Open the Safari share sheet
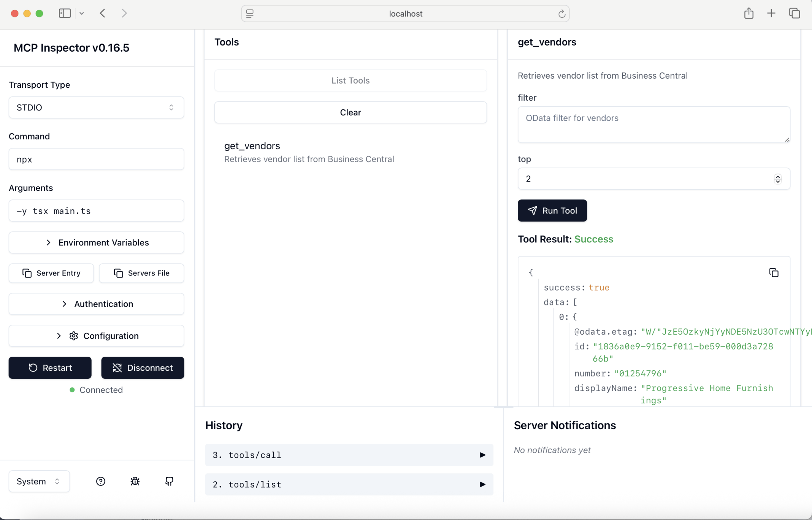This screenshot has height=520, width=812. coord(749,13)
